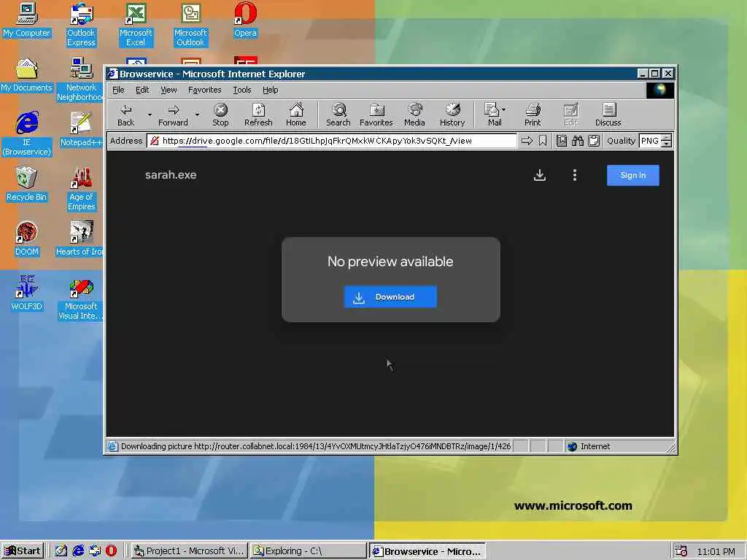Open the View menu
The height and width of the screenshot is (560, 747).
coord(169,90)
